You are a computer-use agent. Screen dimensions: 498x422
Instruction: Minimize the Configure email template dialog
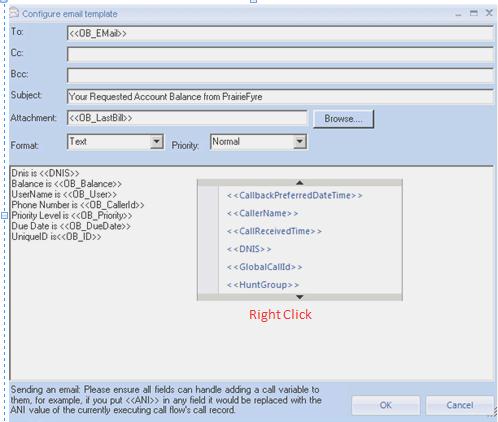458,14
